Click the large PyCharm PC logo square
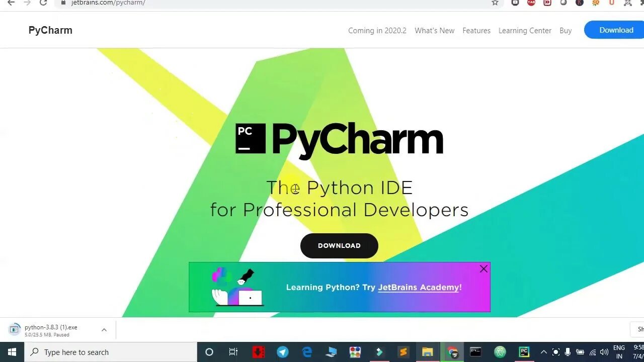This screenshot has width=644, height=362. 251,138
